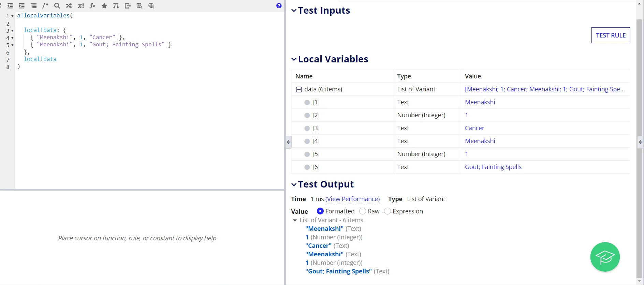Place cursor on local!data in line 7

click(40, 59)
